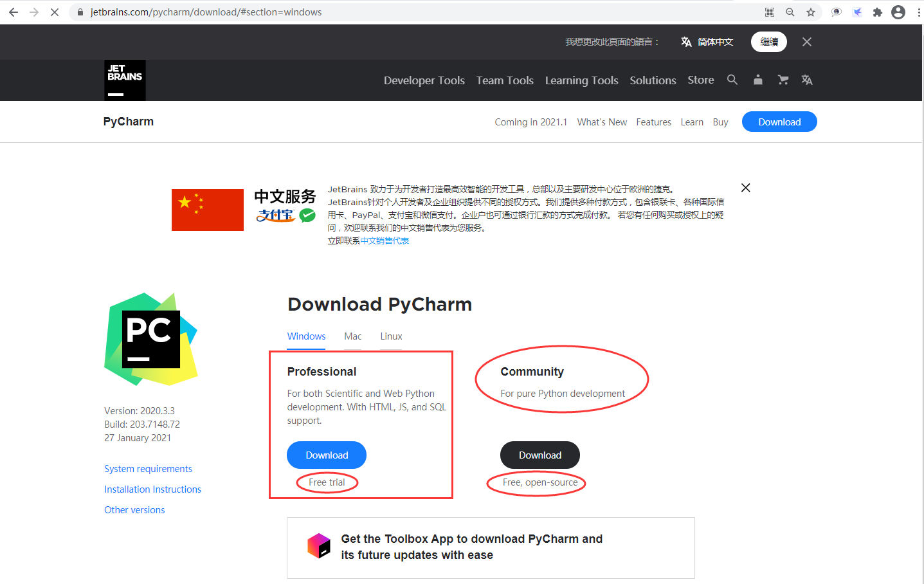Click the Toolbox App cube icon

click(x=319, y=545)
